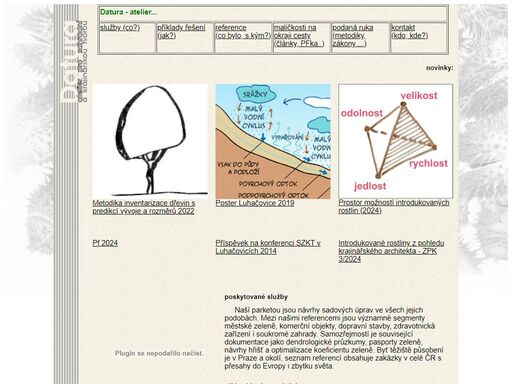Click the tetrahedron diagram thumbnail
This screenshot has height=384, width=512.
pos(396,141)
